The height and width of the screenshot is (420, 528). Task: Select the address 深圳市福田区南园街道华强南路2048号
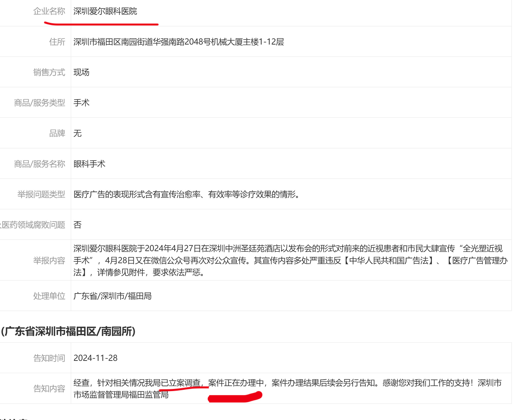142,42
